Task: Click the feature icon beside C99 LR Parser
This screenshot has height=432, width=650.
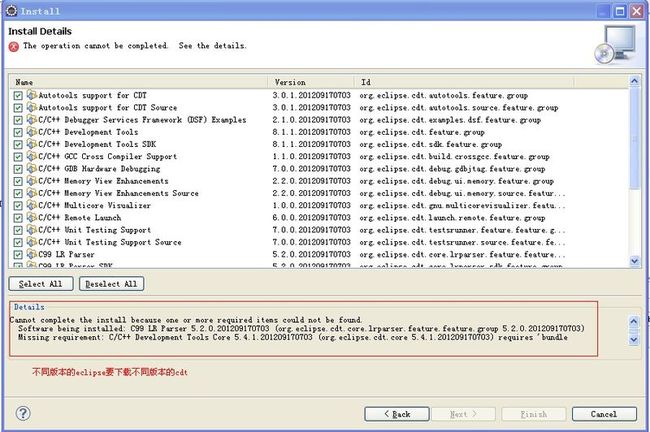Action: tap(32, 254)
